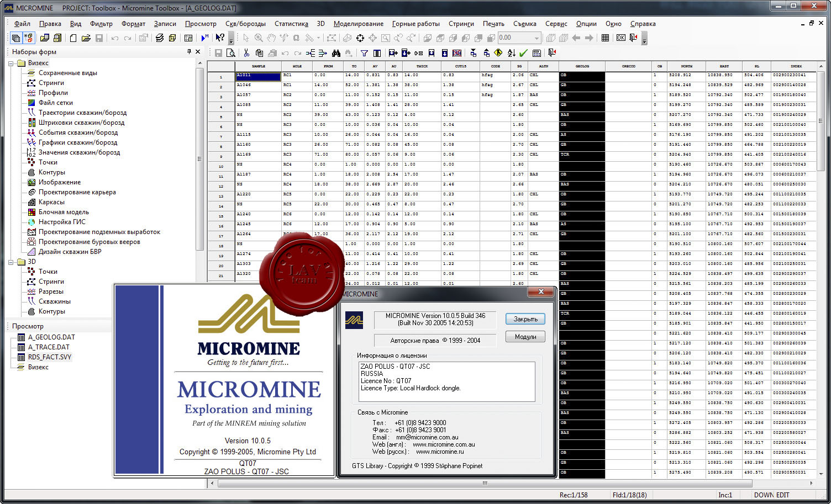Select Траектории скважин/борозд tree item

pos(82,113)
